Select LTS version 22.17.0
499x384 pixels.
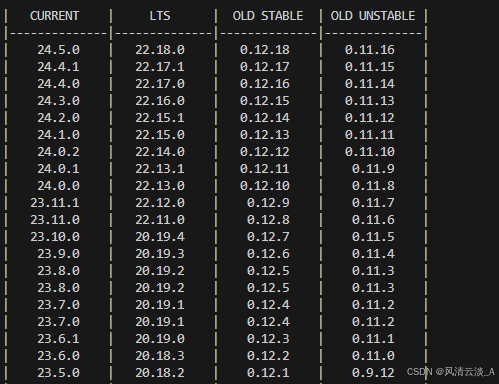160,84
